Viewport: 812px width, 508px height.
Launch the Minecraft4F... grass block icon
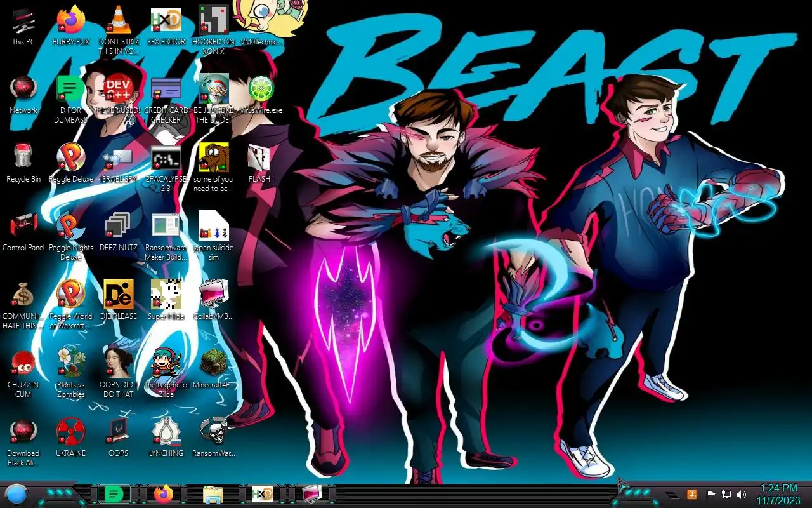[213, 368]
